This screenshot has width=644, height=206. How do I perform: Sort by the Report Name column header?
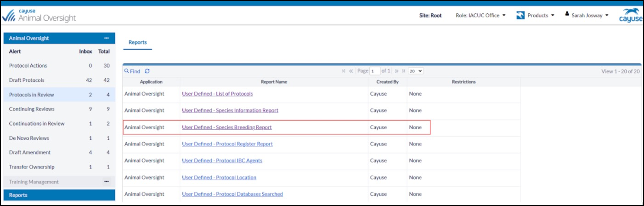(x=274, y=82)
